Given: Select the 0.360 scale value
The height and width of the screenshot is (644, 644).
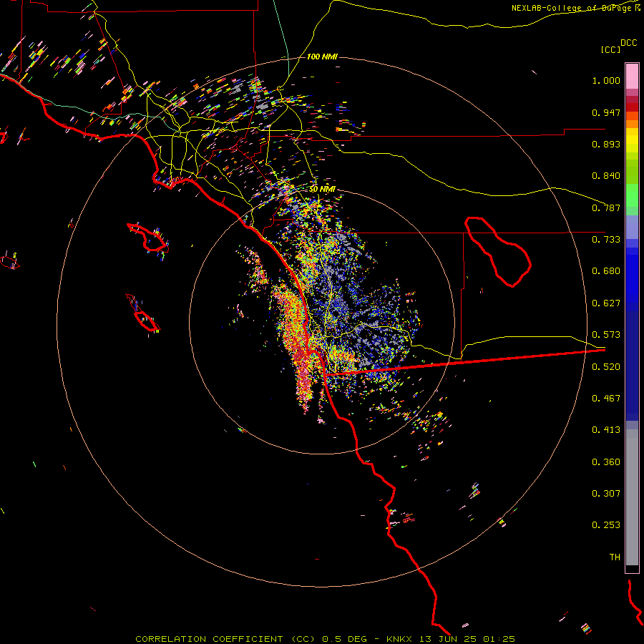Looking at the screenshot, I should coord(606,462).
